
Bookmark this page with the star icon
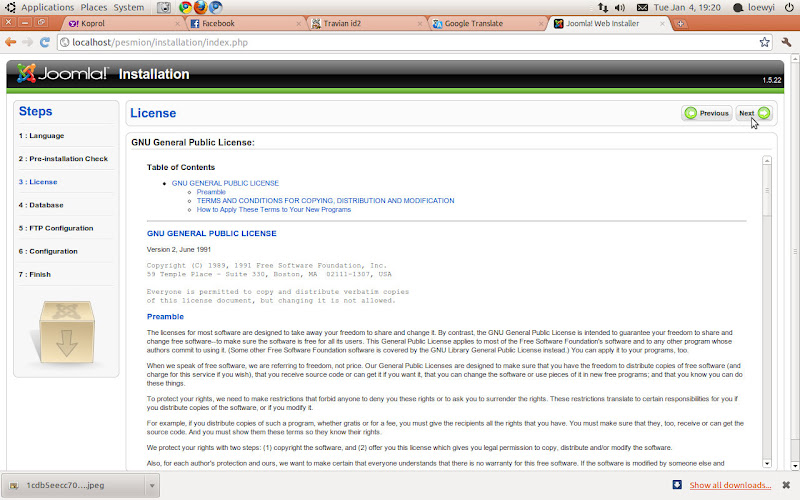click(764, 42)
